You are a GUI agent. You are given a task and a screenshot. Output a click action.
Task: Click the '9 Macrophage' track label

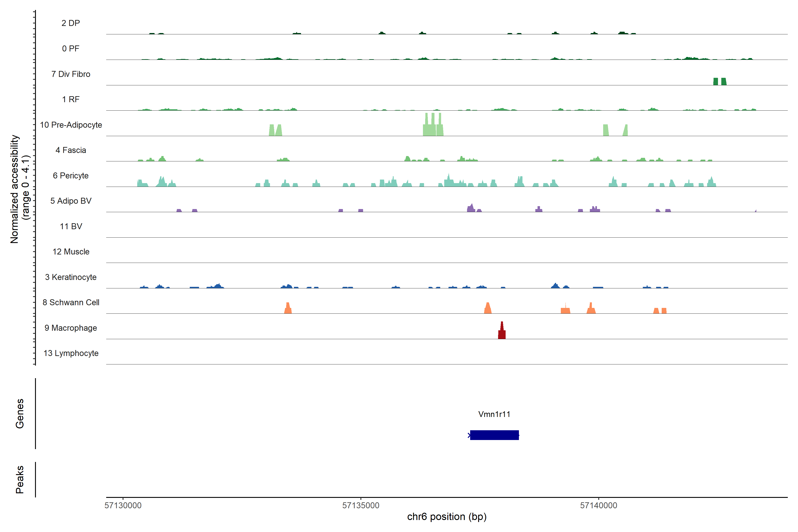71,328
